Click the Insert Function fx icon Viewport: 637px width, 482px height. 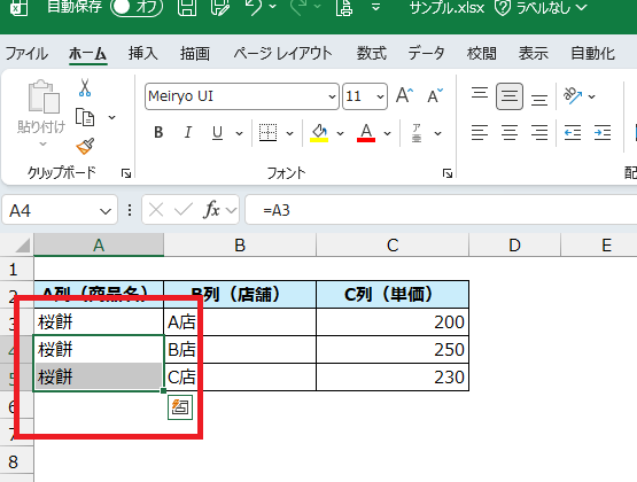point(212,210)
